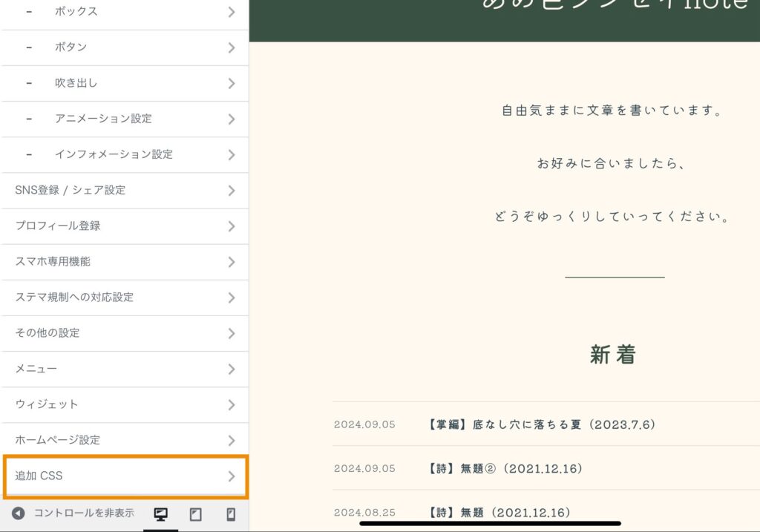This screenshot has height=532, width=760.
Task: Click the date 2024.09.05 beside 【掌編】 post
Action: coord(364,425)
